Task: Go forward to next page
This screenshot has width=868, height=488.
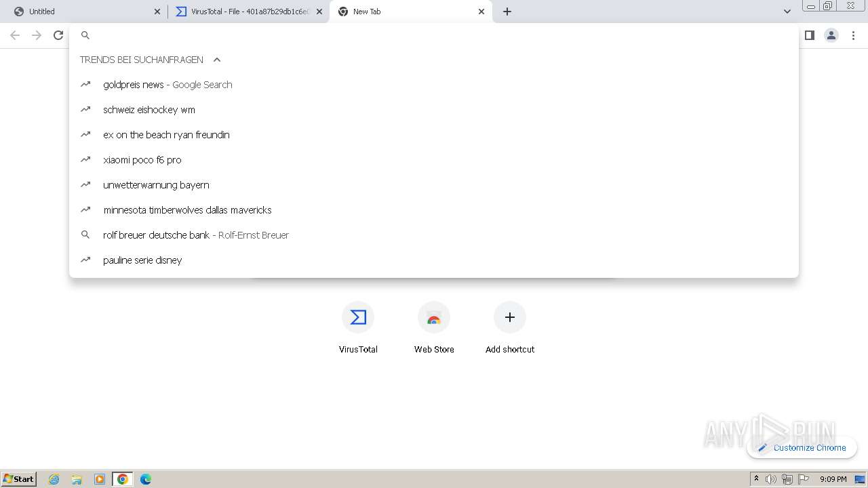Action: click(x=37, y=35)
